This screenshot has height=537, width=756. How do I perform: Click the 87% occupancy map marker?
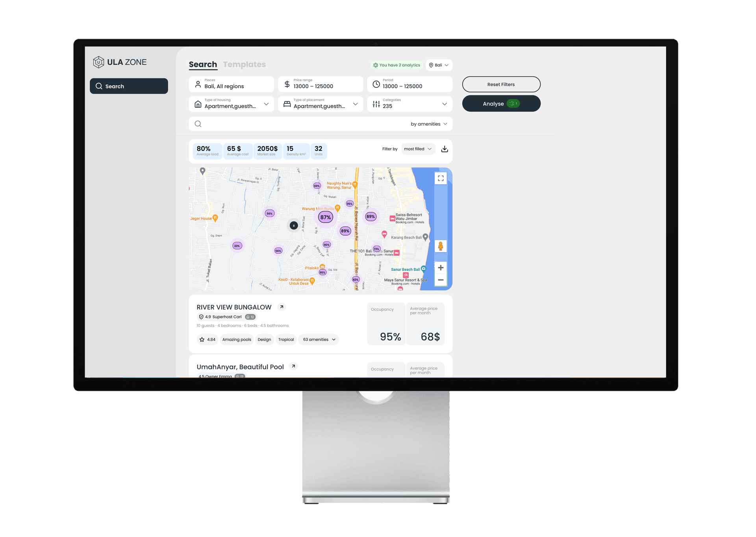click(x=326, y=217)
